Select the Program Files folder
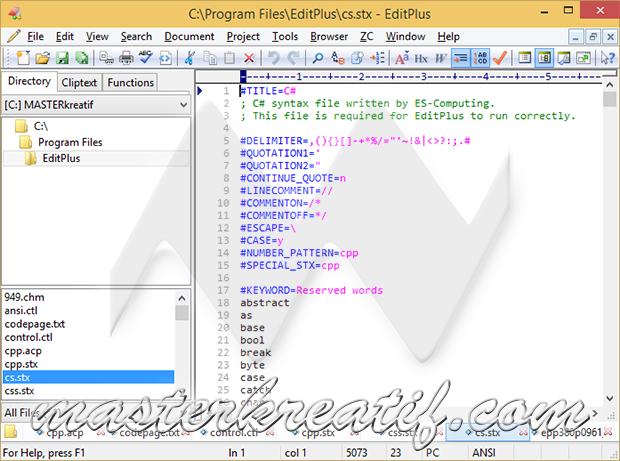The image size is (620, 461). 70,142
